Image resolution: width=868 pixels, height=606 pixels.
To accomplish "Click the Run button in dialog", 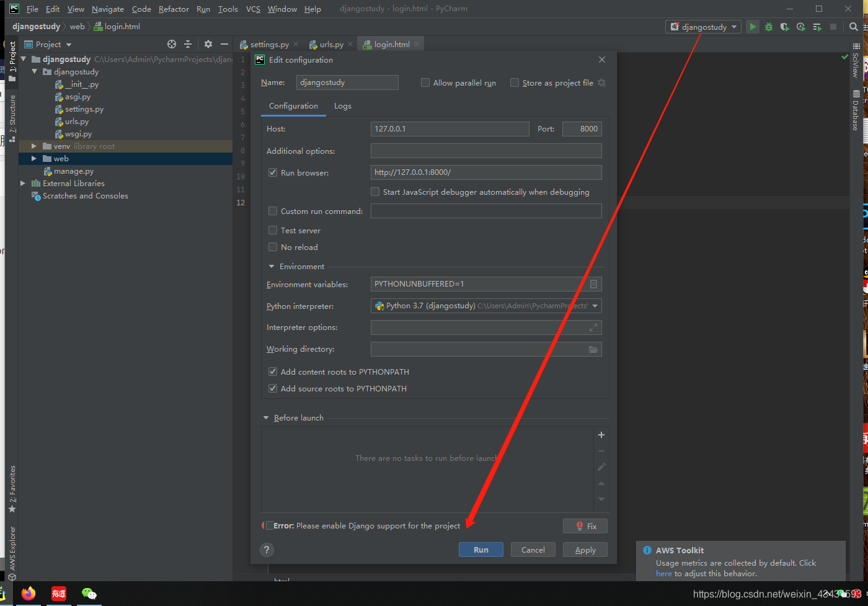I will click(481, 550).
